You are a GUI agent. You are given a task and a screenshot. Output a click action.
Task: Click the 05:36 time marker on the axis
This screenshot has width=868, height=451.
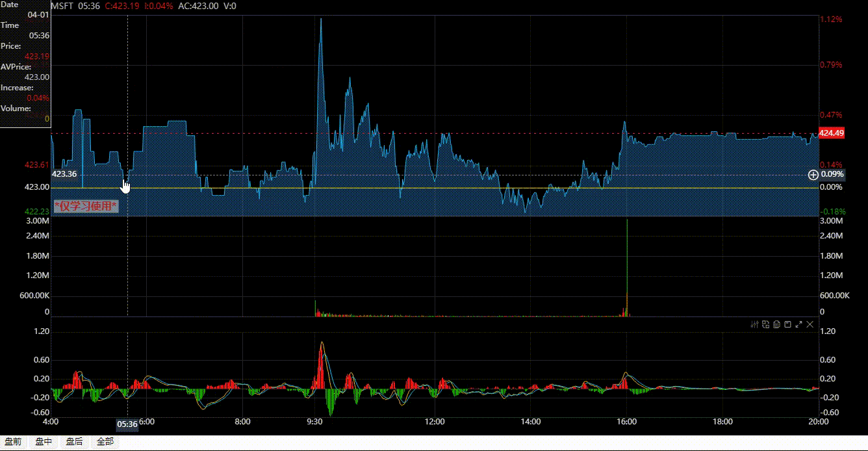tap(127, 424)
